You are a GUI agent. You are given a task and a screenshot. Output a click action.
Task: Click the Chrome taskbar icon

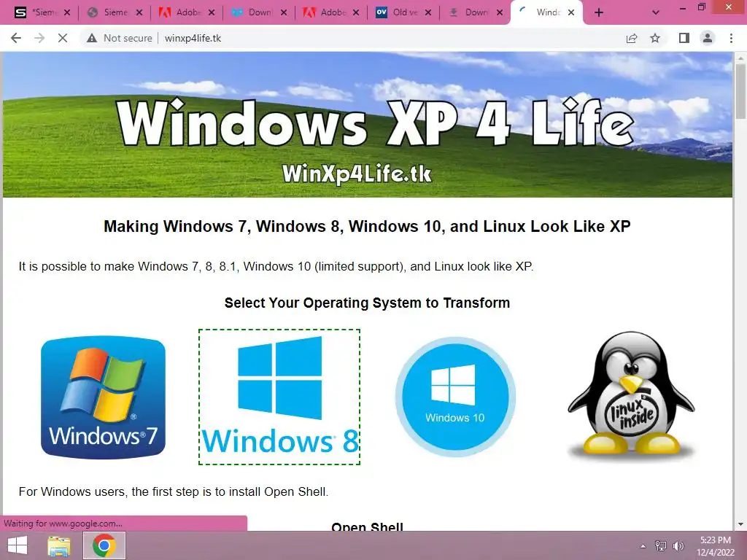[104, 545]
